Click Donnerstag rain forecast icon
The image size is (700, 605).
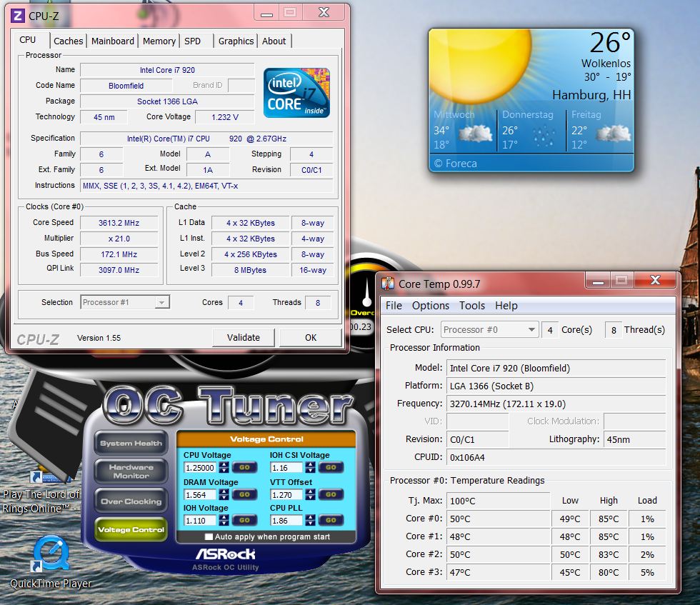(x=544, y=136)
